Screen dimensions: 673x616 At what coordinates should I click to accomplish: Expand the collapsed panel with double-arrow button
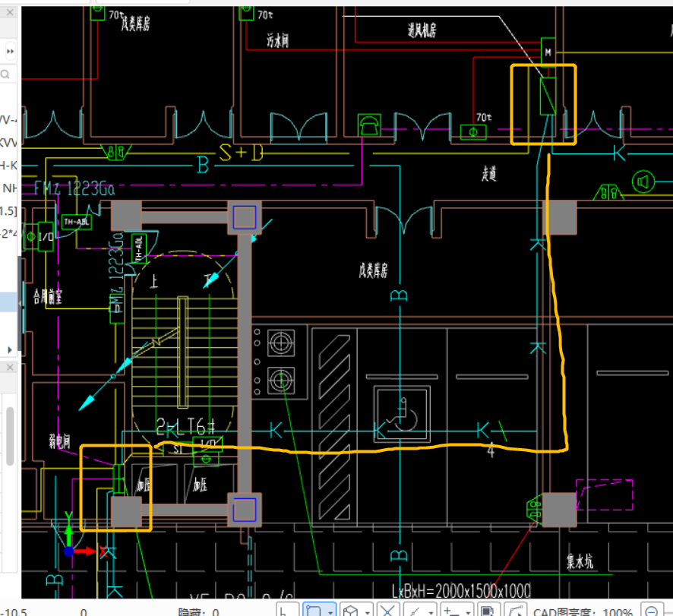pos(10,52)
